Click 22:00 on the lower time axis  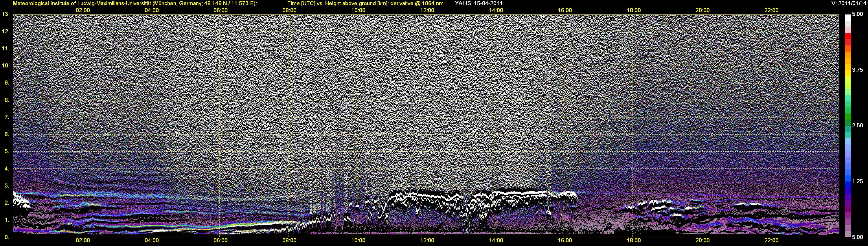(771, 240)
